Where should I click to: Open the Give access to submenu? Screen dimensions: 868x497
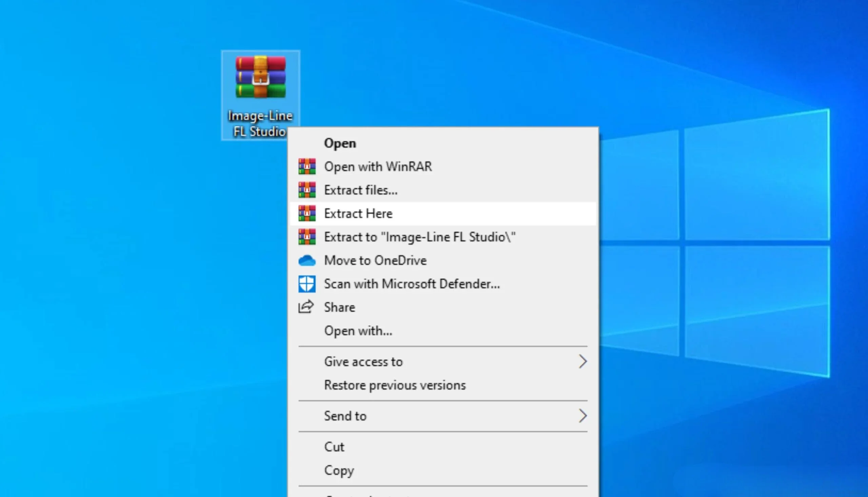(x=443, y=362)
